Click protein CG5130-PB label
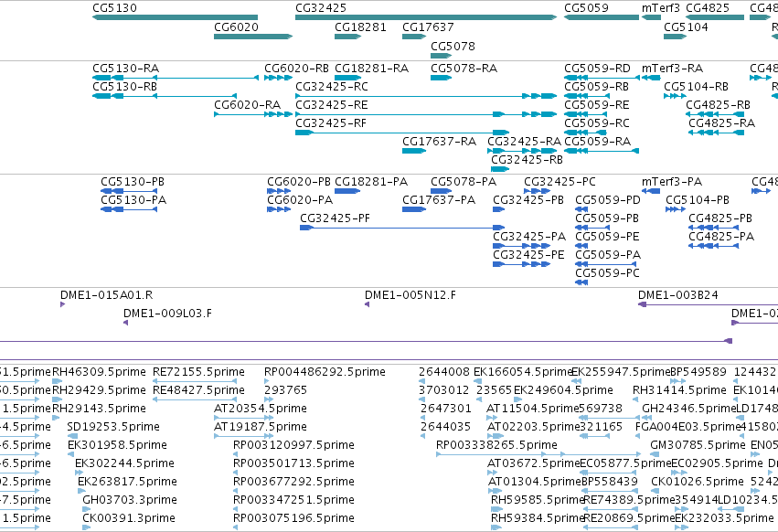The height and width of the screenshot is (532, 778). click(x=133, y=182)
